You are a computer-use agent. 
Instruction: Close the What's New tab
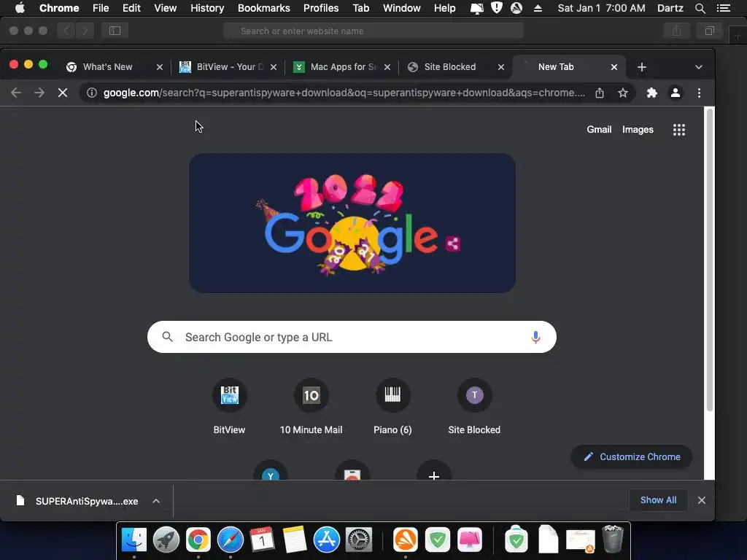point(160,67)
